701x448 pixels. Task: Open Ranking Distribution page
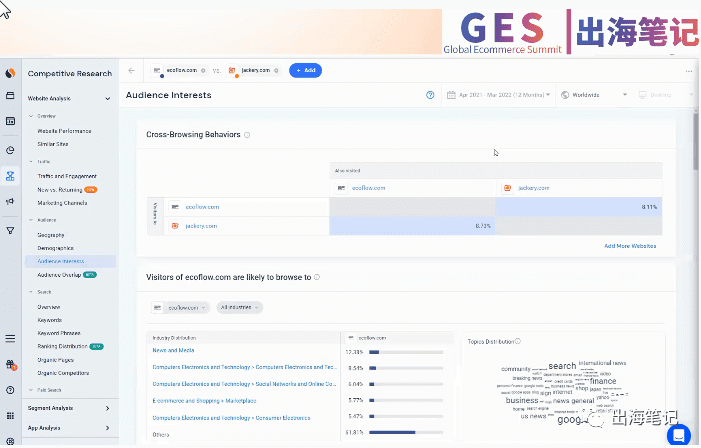62,347
